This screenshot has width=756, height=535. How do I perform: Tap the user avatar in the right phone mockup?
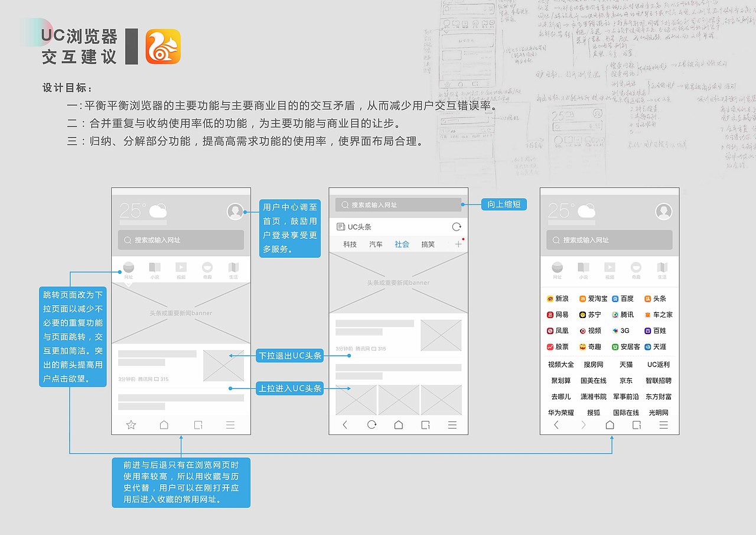pyautogui.click(x=664, y=212)
